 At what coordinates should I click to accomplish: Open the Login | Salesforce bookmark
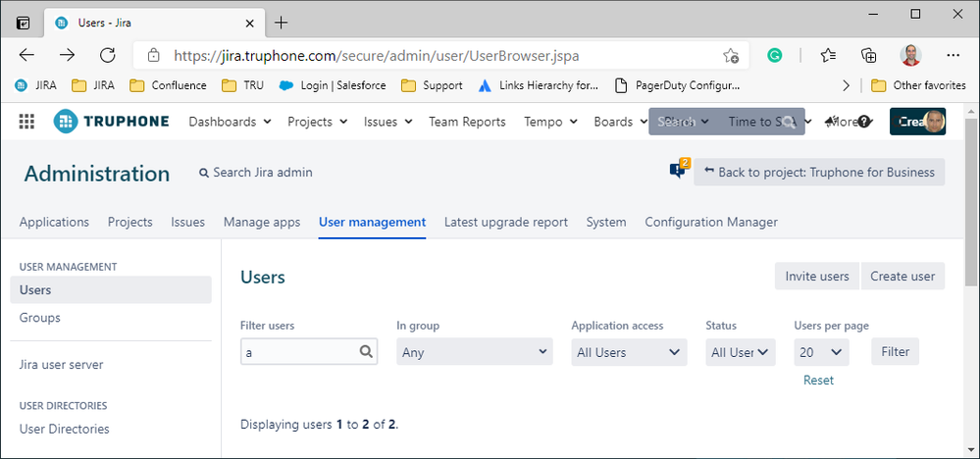(x=333, y=85)
